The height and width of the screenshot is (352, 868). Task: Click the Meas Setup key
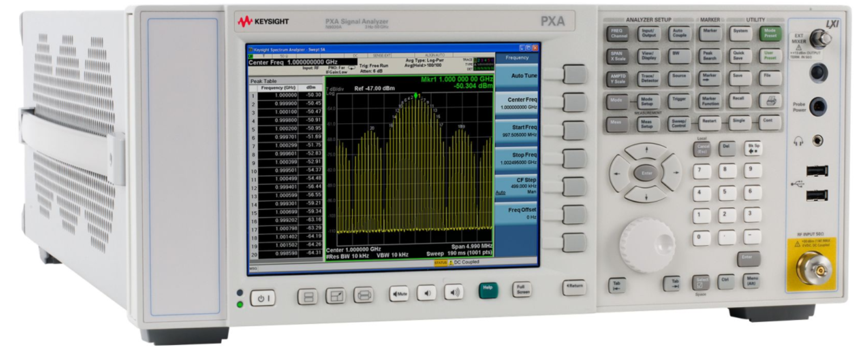point(647,124)
